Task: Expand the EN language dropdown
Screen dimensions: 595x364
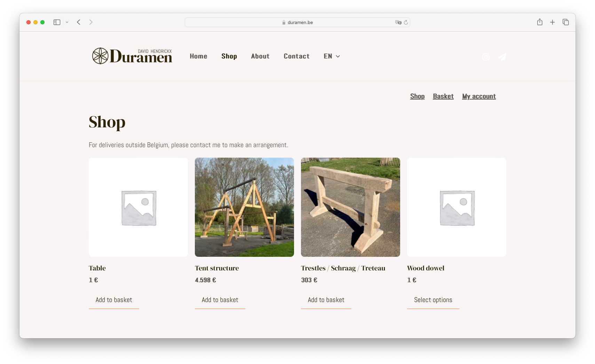Action: [x=332, y=56]
